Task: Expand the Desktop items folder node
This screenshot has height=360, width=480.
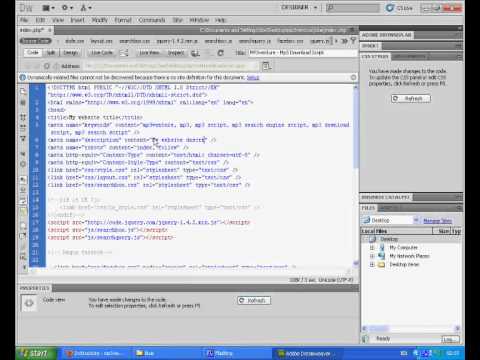Action: pyautogui.click(x=372, y=265)
